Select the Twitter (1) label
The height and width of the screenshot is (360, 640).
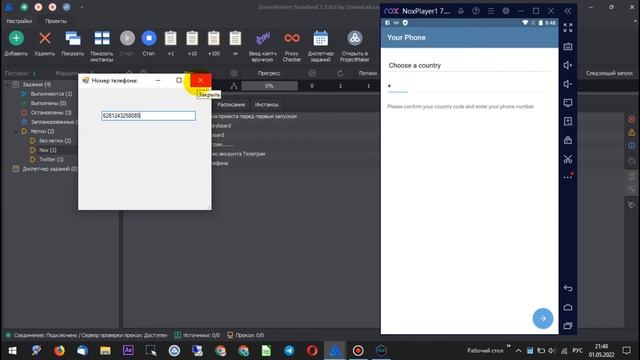[x=51, y=159]
